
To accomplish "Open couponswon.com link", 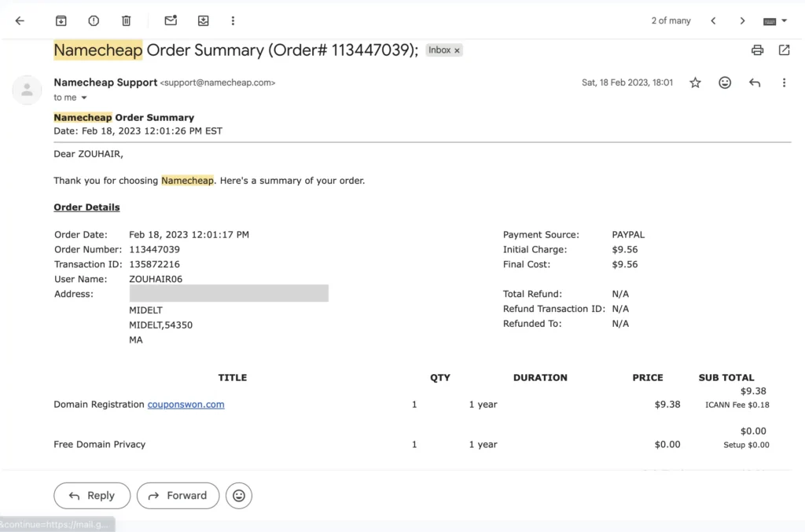I will coord(186,404).
